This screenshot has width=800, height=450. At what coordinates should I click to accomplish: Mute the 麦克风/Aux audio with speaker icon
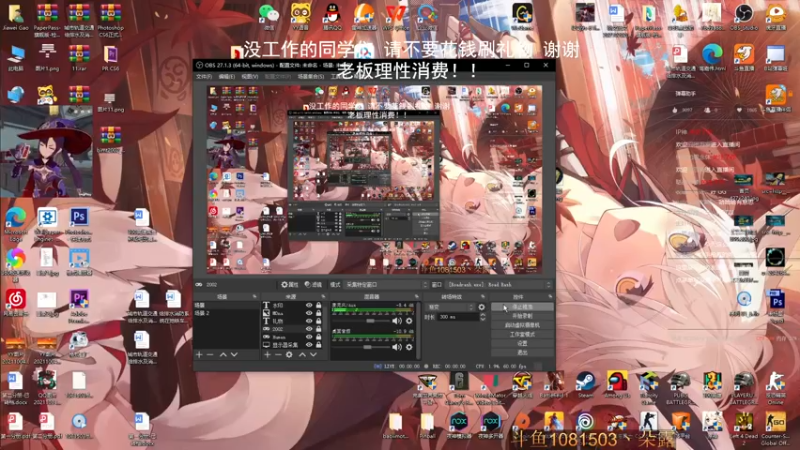(x=396, y=321)
